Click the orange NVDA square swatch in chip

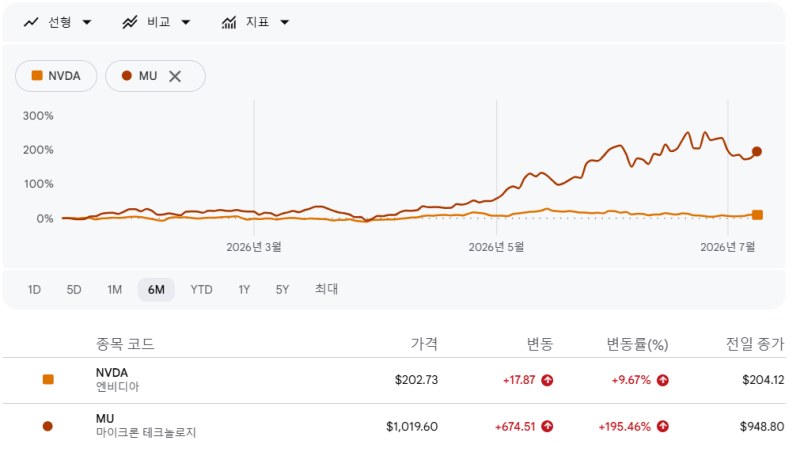click(x=37, y=76)
